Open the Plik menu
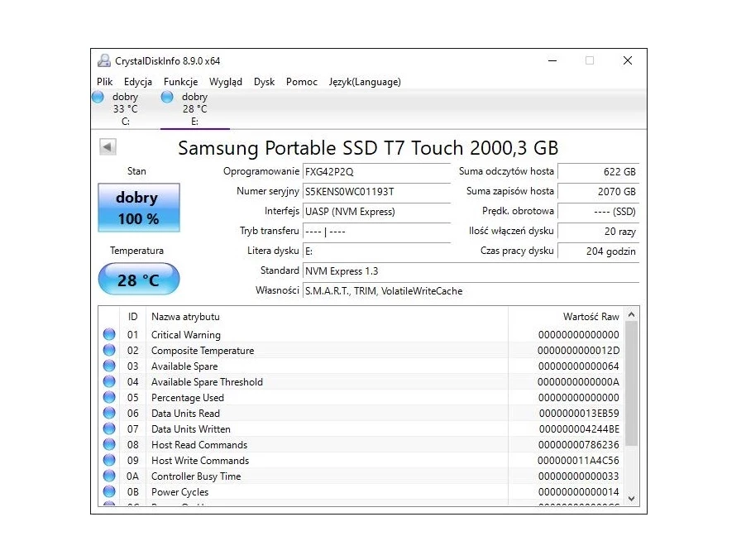 point(105,82)
